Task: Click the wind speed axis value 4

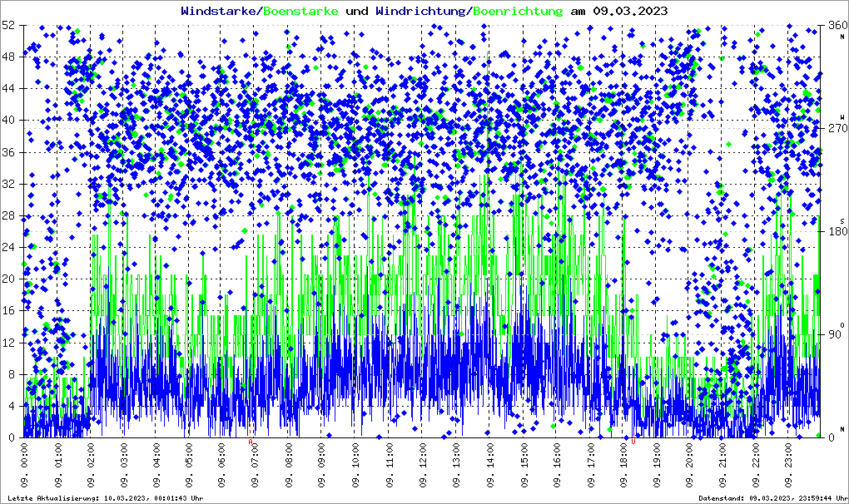Action: (12, 406)
